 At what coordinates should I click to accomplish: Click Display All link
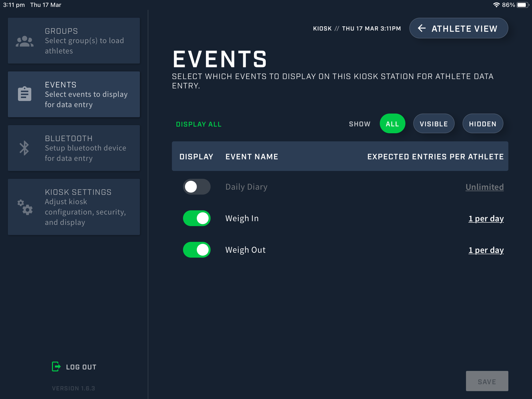click(x=199, y=124)
